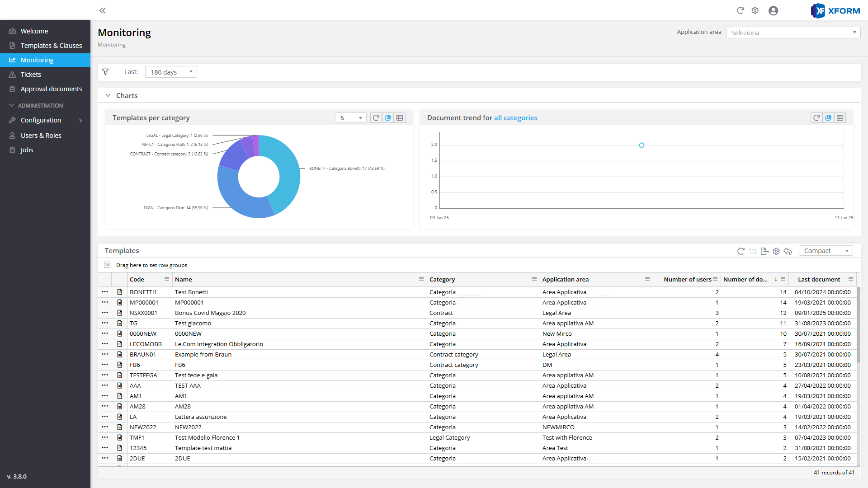Image resolution: width=868 pixels, height=488 pixels.
Task: Open the Application area Seleziona dropdown
Action: click(x=793, y=33)
